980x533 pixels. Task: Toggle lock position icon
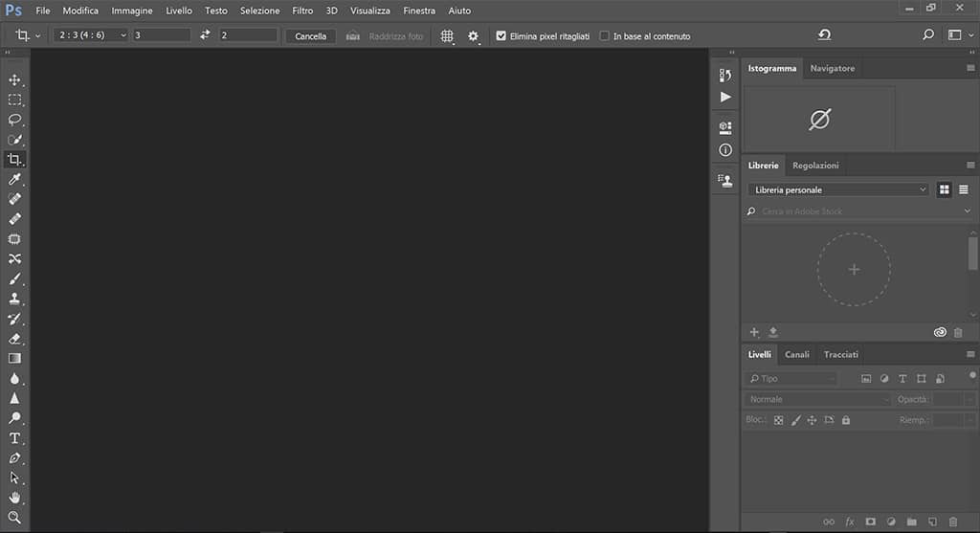pyautogui.click(x=812, y=420)
